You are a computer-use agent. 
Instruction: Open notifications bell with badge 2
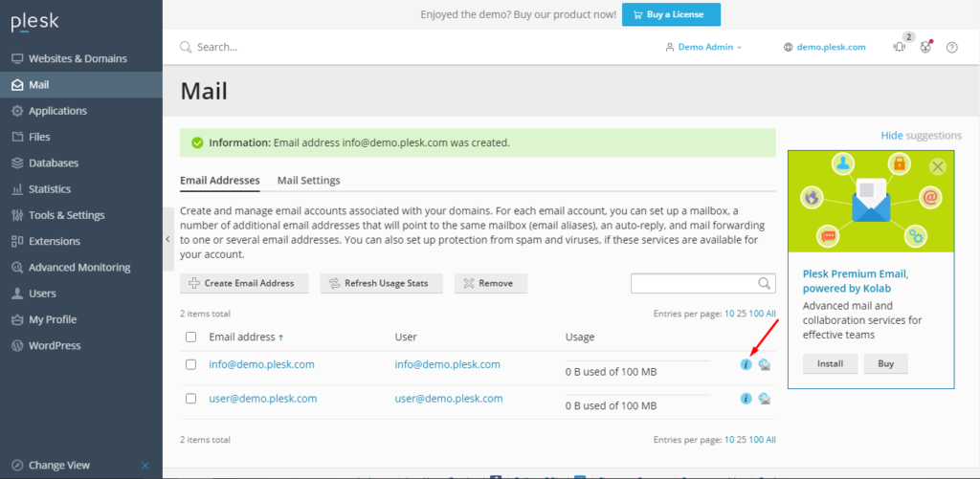coord(900,47)
